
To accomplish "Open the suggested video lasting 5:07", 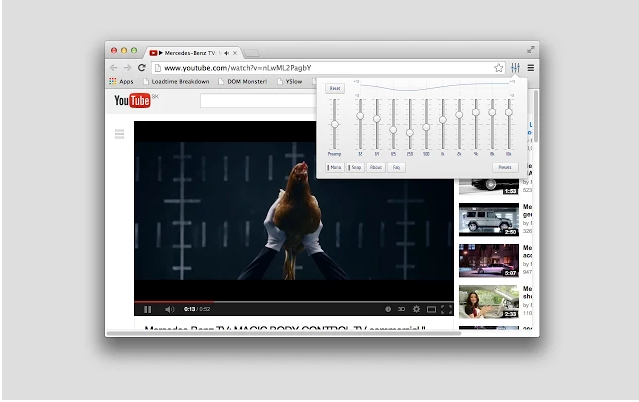I will (489, 261).
